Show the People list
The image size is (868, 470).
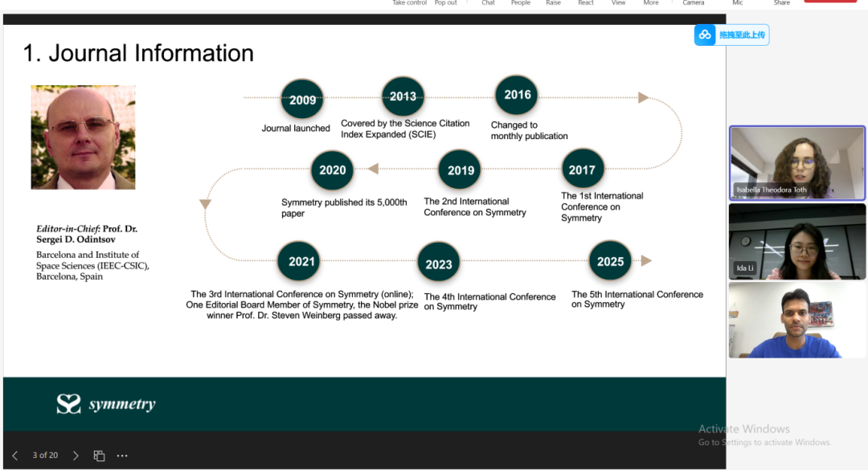(521, 3)
